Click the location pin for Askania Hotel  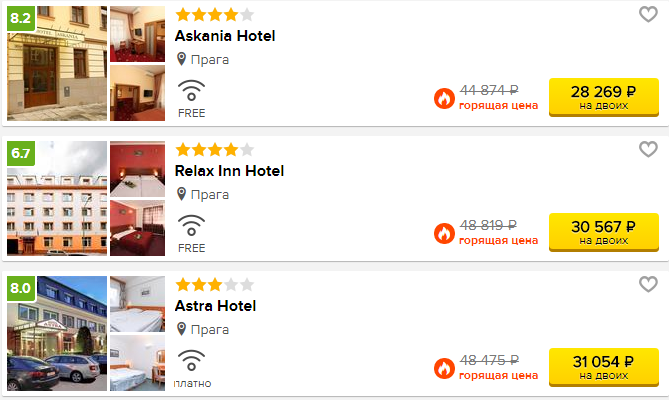(181, 60)
